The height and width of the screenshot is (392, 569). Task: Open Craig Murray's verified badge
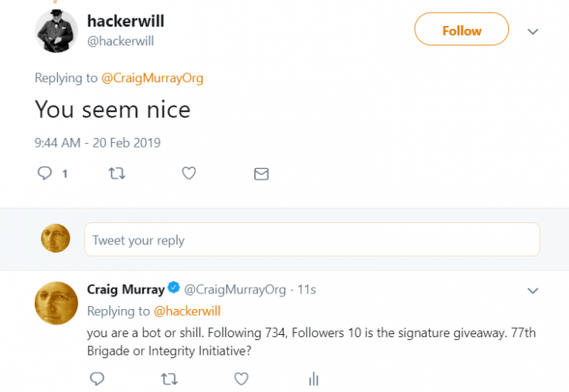[173, 288]
